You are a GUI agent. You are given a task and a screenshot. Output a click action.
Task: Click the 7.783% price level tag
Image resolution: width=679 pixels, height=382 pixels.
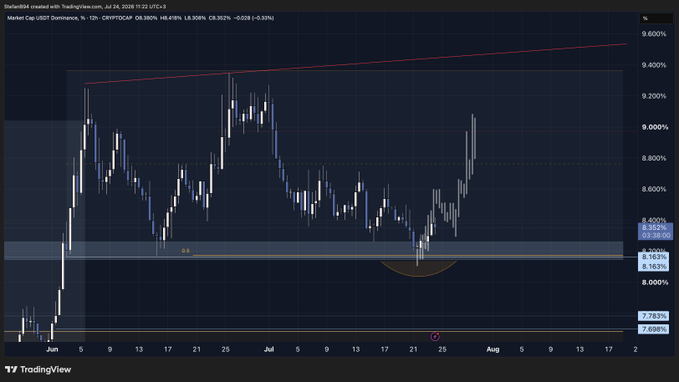click(x=654, y=316)
